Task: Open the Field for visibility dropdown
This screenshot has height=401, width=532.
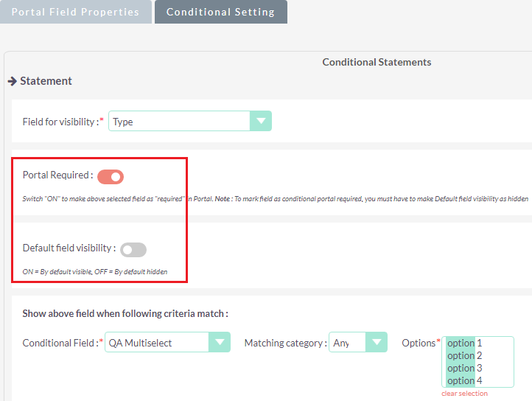Action: pyautogui.click(x=189, y=122)
